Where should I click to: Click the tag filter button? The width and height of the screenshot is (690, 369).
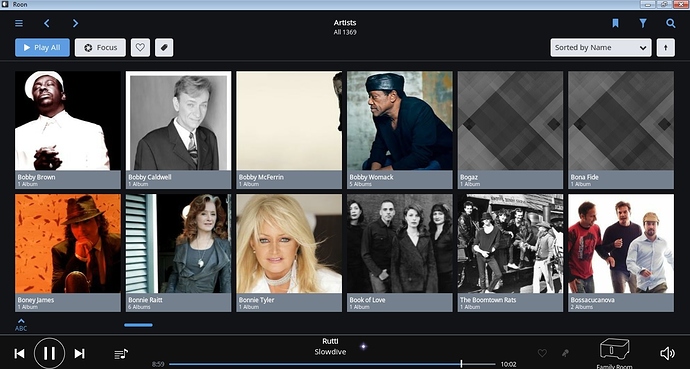164,47
